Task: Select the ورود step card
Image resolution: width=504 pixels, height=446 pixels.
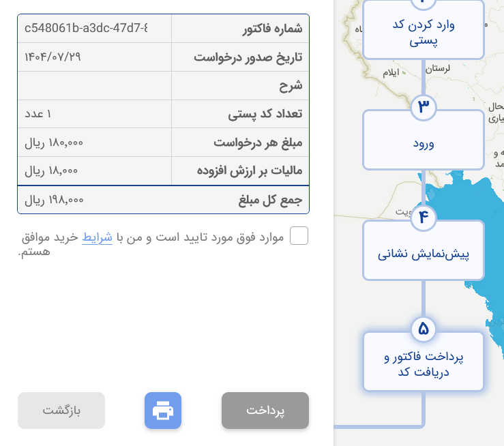Action: (423, 144)
